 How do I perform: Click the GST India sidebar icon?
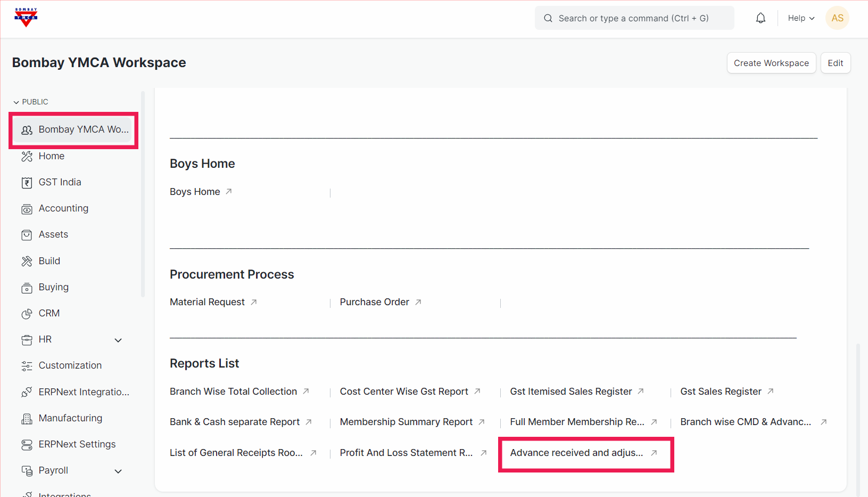tap(27, 183)
